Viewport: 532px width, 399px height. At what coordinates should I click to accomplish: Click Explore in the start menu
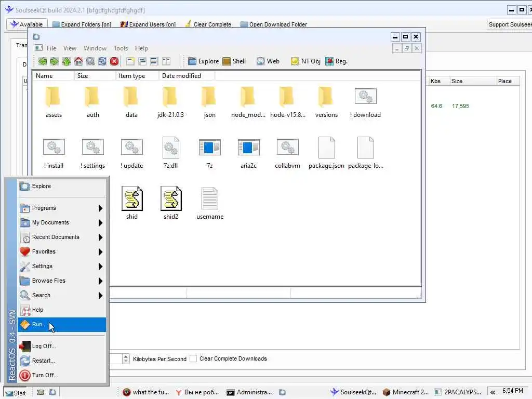pos(62,186)
